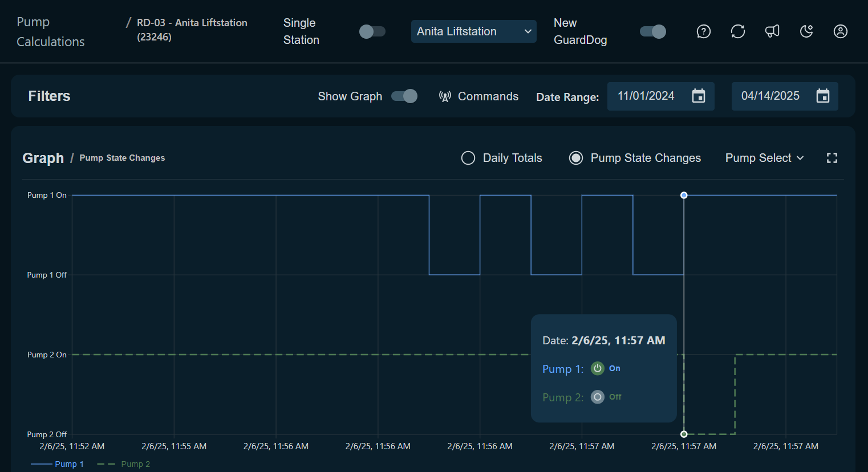Click the Filters heading
The height and width of the screenshot is (472, 868).
tap(49, 96)
